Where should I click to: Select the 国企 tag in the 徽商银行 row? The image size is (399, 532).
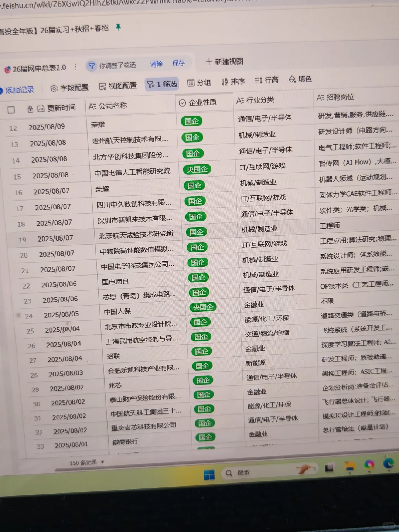(205, 437)
